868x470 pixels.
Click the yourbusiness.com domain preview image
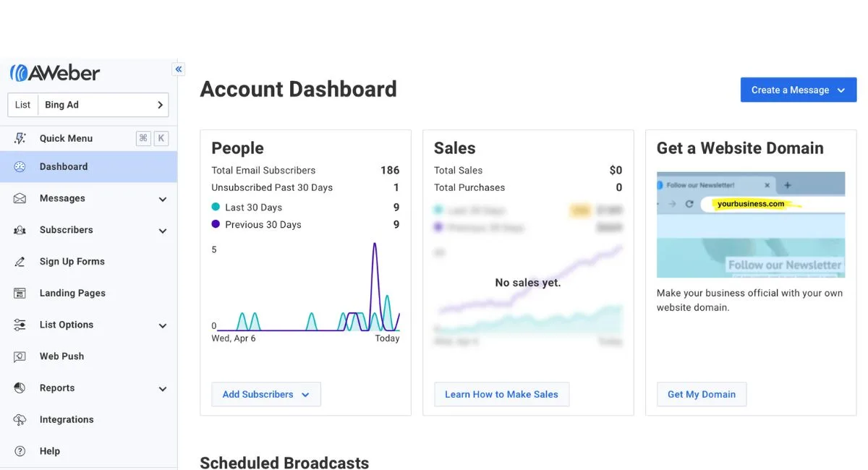(x=751, y=225)
